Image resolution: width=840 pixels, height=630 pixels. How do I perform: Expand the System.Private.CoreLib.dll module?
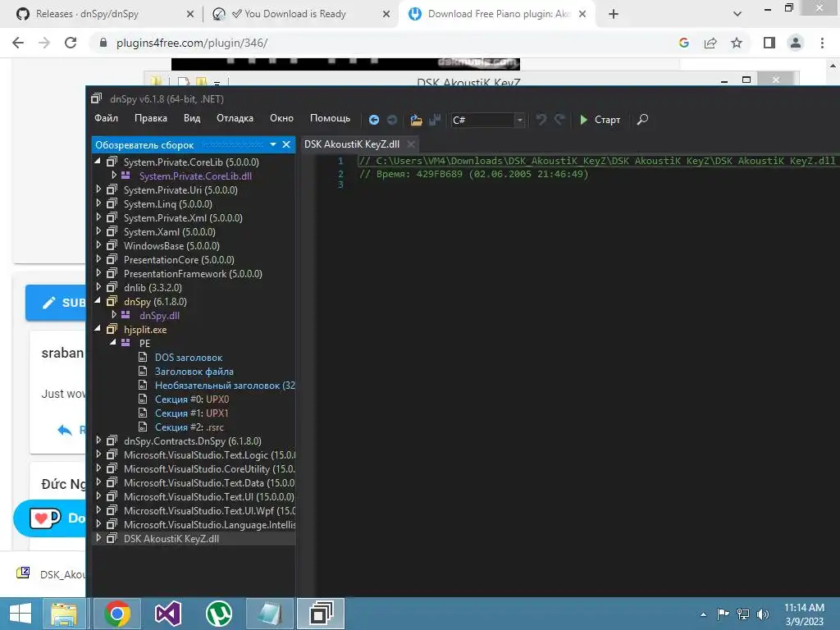113,176
